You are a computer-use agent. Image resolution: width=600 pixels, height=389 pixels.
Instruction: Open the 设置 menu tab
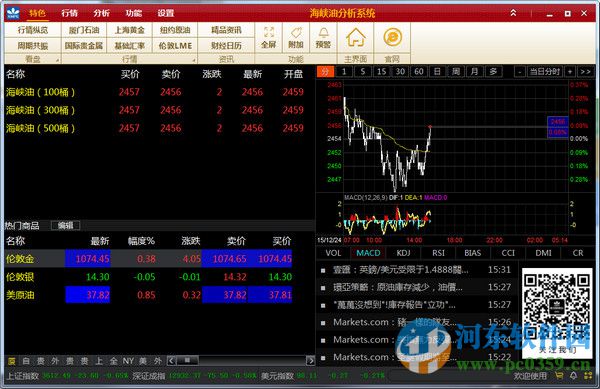[x=166, y=13]
